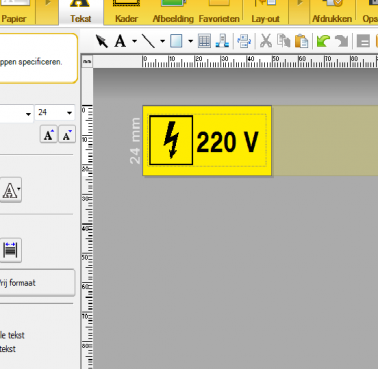Screen dimensions: 378x369
Task: Expand the text tool dropdown arrow
Action: [134, 42]
